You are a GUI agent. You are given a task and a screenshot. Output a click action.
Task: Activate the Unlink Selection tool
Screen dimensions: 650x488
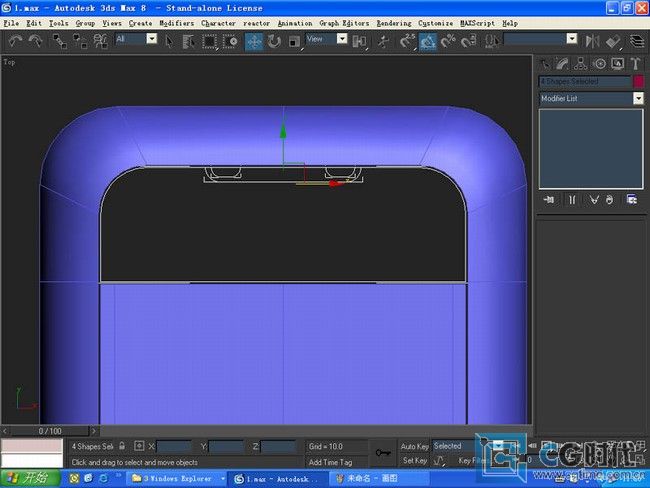point(80,41)
